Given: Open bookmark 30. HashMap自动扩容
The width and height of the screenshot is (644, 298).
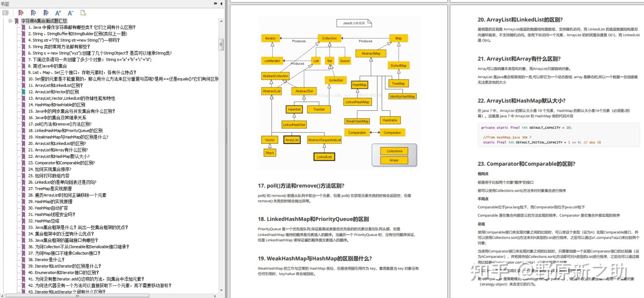Looking at the screenshot, I should pyautogui.click(x=48, y=208).
